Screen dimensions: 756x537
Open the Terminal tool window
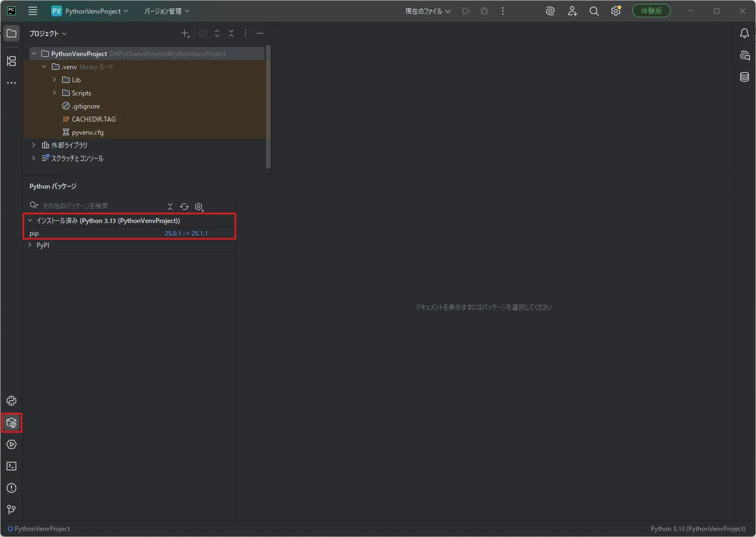click(11, 466)
